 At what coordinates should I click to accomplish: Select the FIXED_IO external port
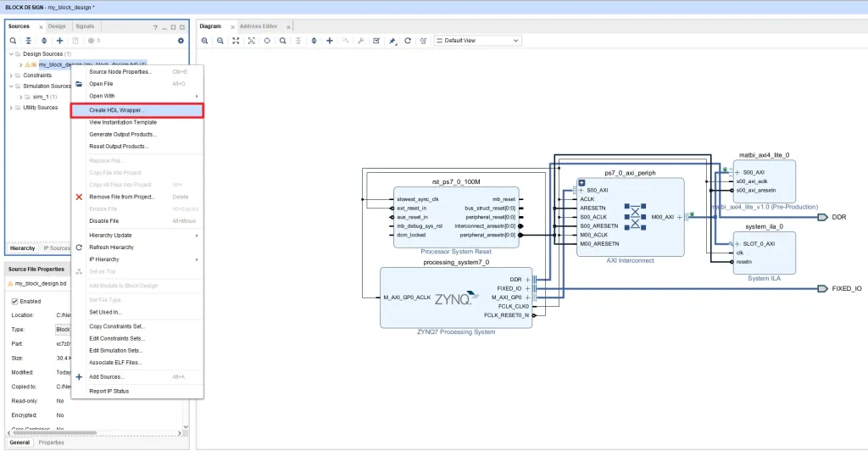(x=822, y=289)
